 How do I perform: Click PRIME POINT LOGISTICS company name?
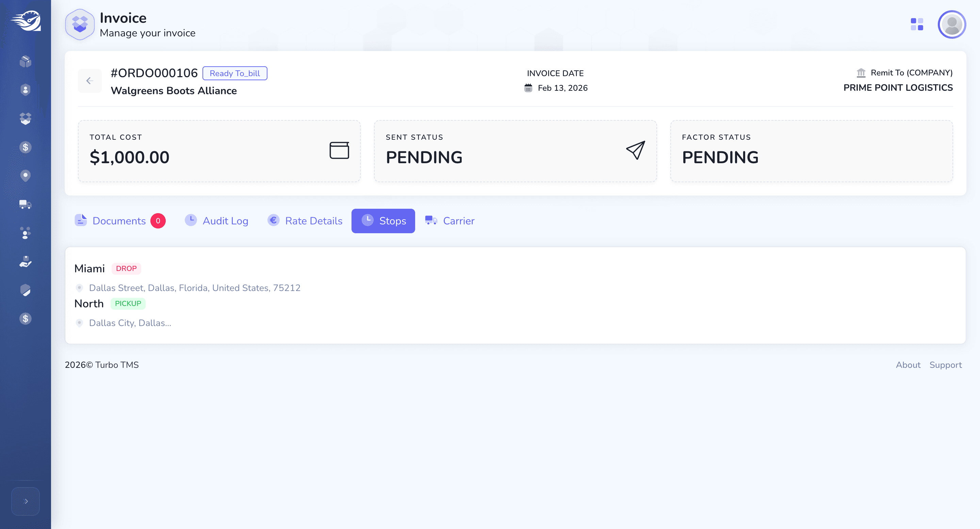[x=898, y=88]
